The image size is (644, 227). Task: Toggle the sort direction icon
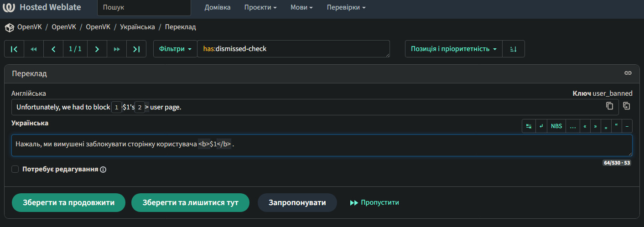tap(513, 49)
